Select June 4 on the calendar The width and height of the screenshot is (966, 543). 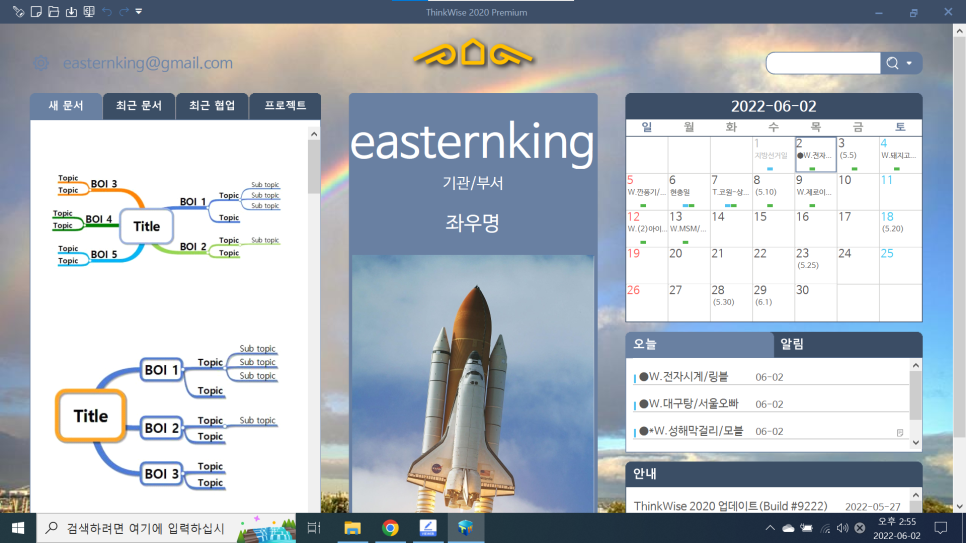[x=900, y=155]
